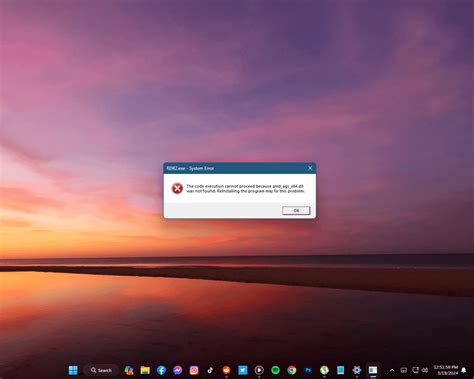Open Twitter from the taskbar
The width and height of the screenshot is (474, 379).
(243, 370)
